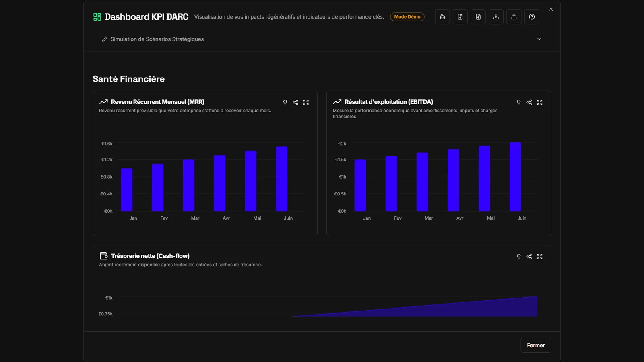Image resolution: width=644 pixels, height=362 pixels.
Task: Click the Fermer button
Action: click(x=536, y=345)
